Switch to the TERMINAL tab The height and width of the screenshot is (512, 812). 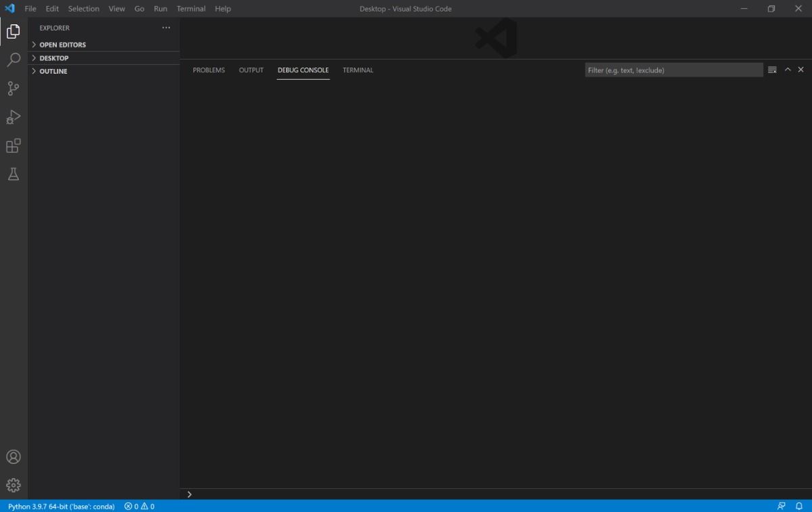click(357, 70)
